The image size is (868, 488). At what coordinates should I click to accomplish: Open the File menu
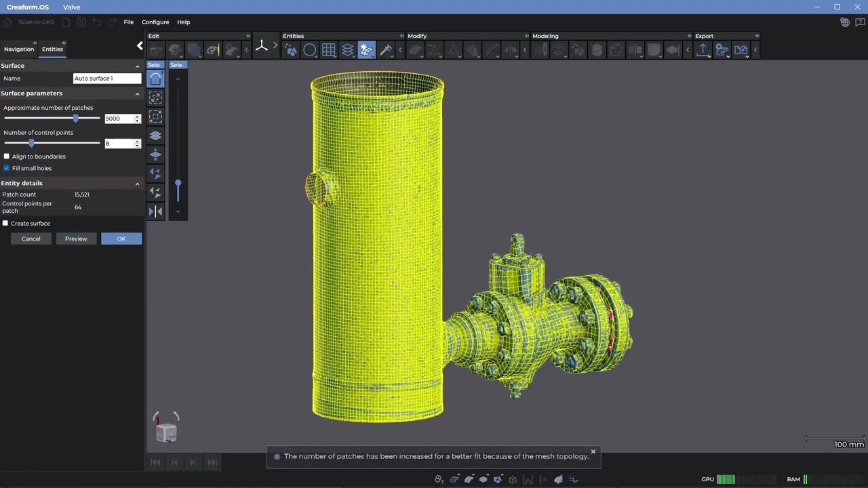[x=129, y=22]
